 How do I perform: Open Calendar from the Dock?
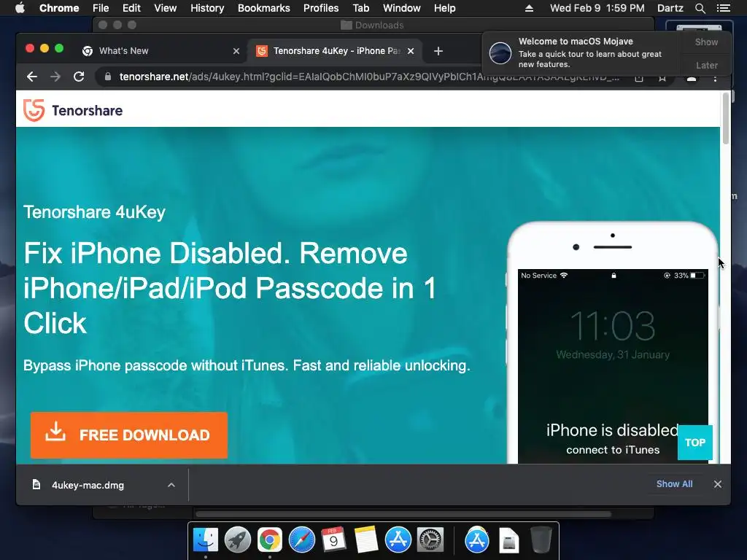333,540
